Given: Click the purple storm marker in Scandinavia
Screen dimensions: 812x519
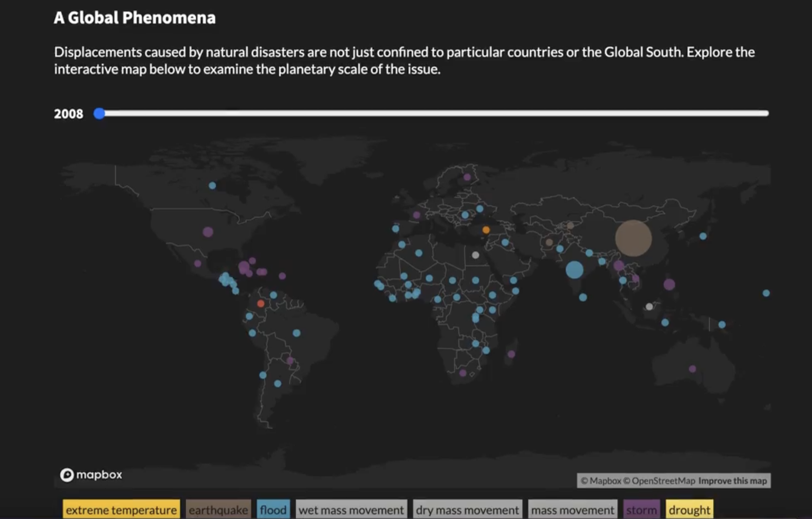Looking at the screenshot, I should pyautogui.click(x=467, y=177).
